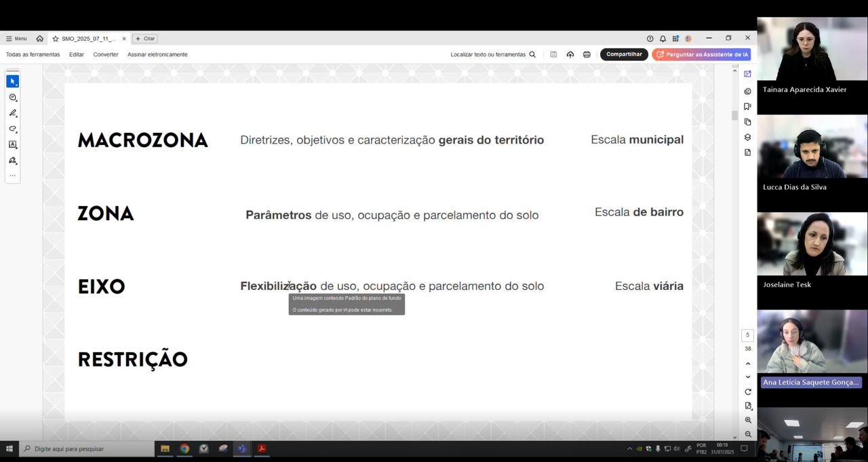Image resolution: width=868 pixels, height=462 pixels.
Task: Open the Windows Start button
Action: click(x=9, y=448)
